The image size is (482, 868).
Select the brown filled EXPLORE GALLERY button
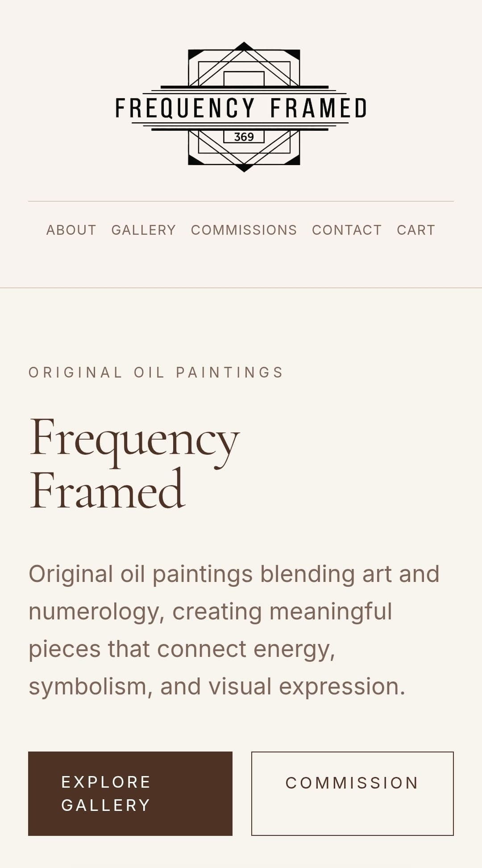point(130,793)
